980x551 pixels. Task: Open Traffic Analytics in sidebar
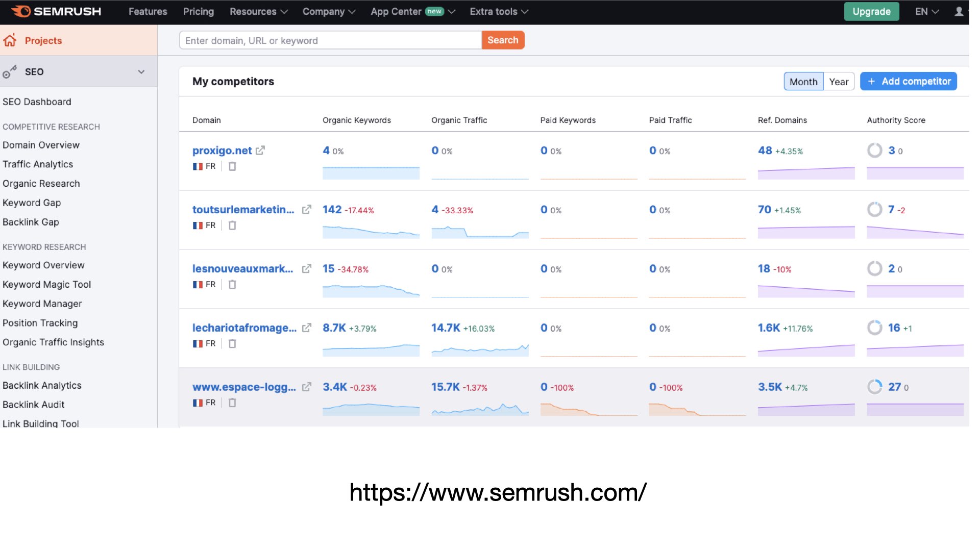pyautogui.click(x=38, y=164)
